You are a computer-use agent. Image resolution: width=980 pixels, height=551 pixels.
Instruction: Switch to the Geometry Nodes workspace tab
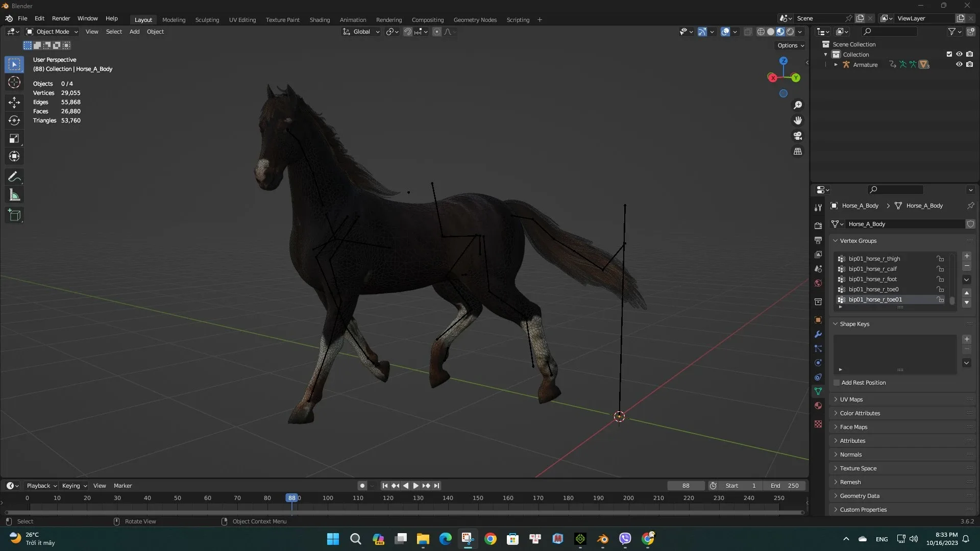[475, 20]
